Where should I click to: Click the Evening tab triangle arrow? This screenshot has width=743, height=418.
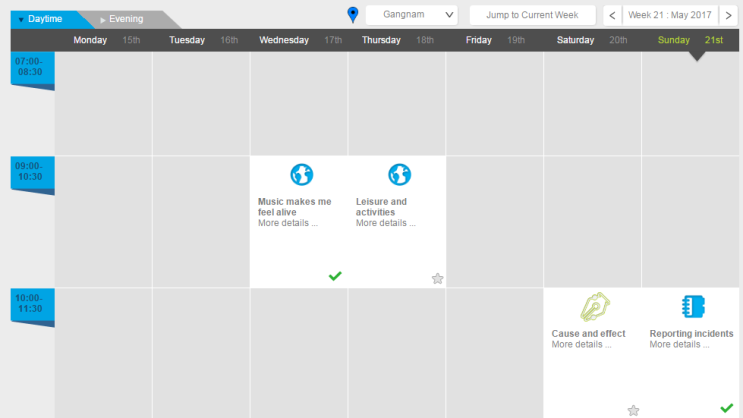[x=102, y=20]
